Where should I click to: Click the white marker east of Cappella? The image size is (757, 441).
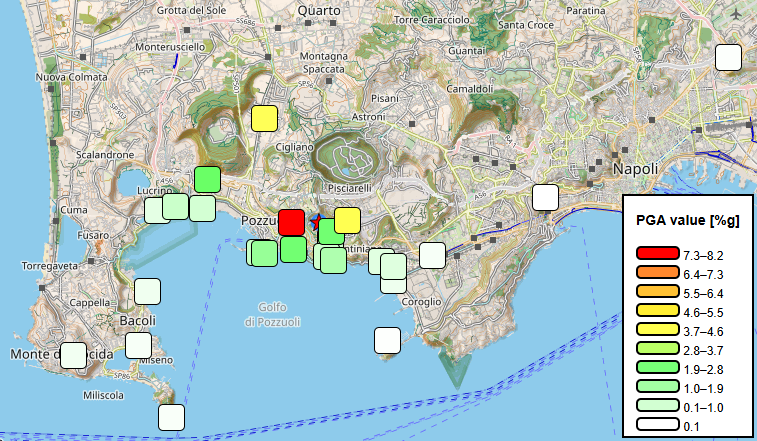(x=147, y=291)
